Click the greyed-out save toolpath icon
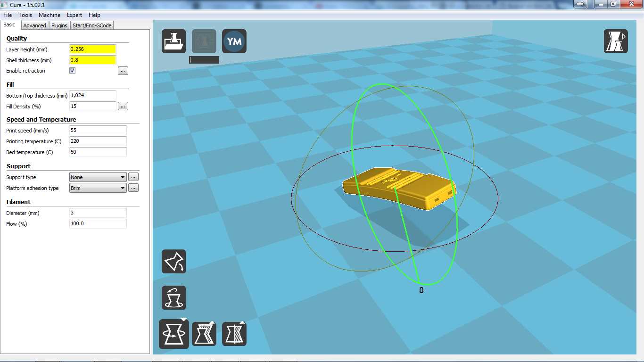 204,41
